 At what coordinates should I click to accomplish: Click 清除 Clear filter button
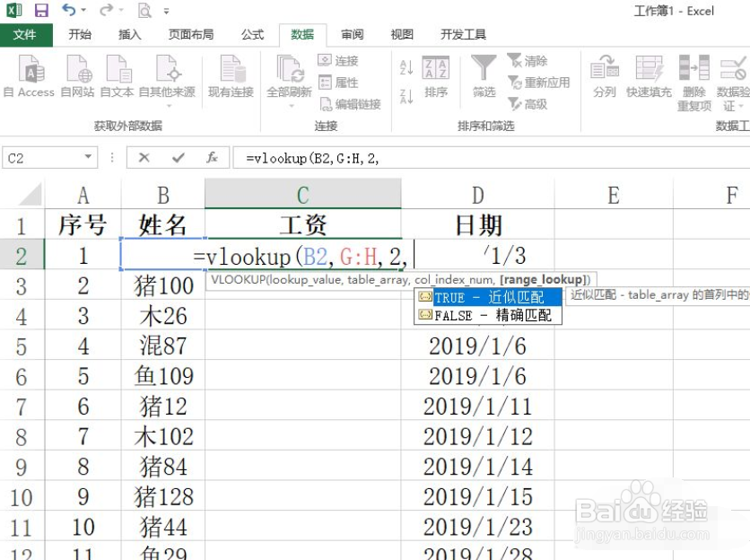pos(528,60)
